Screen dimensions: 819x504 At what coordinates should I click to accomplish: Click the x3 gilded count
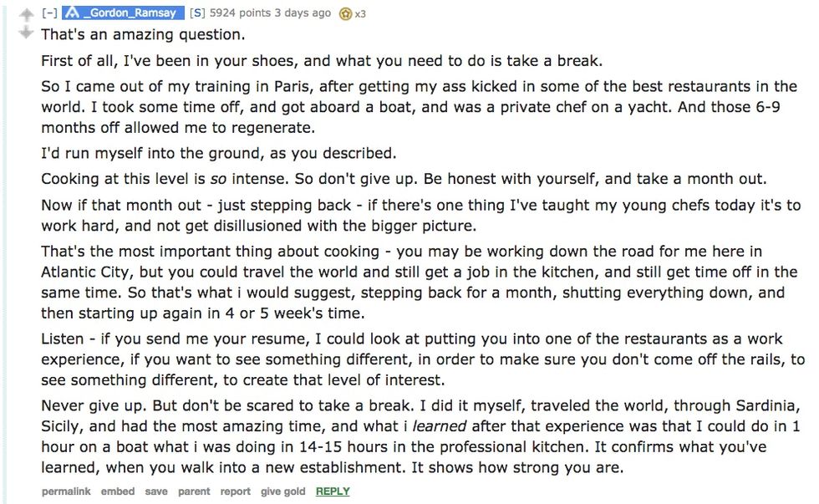[x=360, y=14]
